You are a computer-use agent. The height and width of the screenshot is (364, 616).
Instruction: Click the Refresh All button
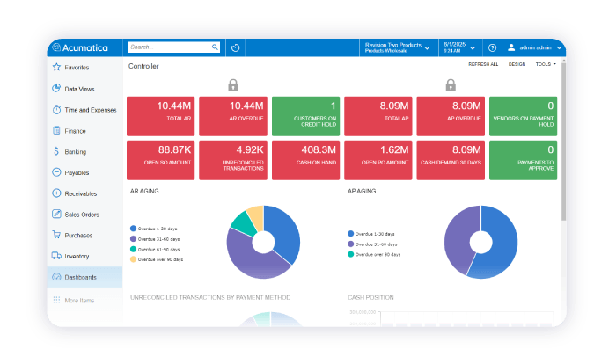click(x=483, y=64)
